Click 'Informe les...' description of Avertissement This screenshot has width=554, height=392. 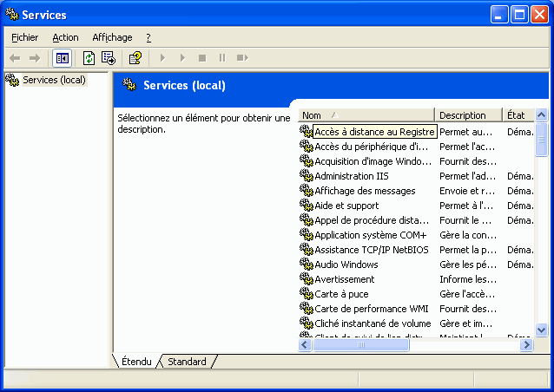click(x=468, y=279)
